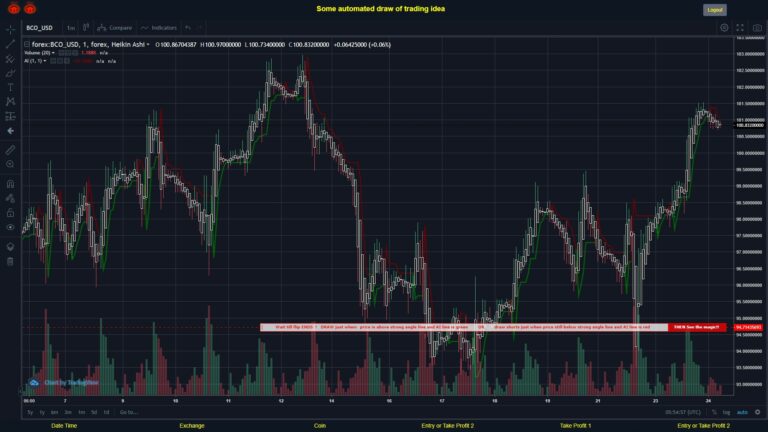The width and height of the screenshot is (768, 432).
Task: Expand the Volume (20) indicator dropdown
Action: [x=53, y=53]
